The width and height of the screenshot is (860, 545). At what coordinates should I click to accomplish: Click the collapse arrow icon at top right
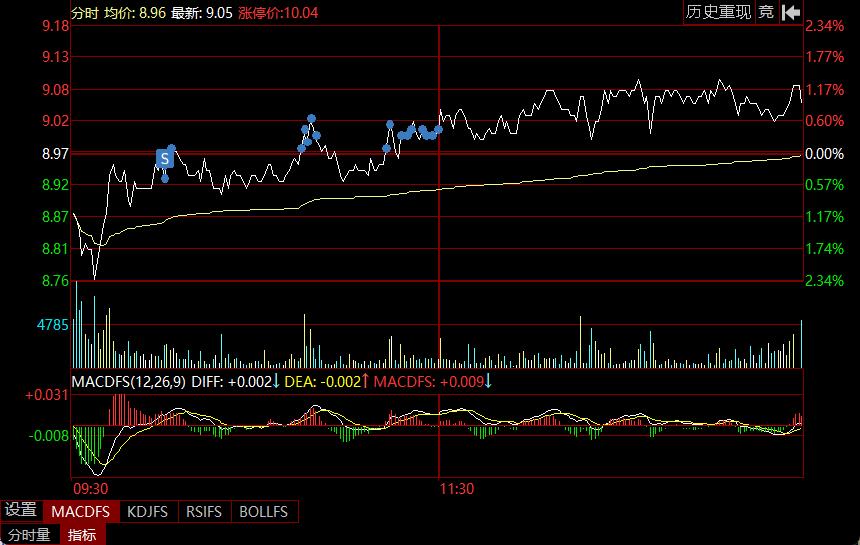click(x=791, y=12)
